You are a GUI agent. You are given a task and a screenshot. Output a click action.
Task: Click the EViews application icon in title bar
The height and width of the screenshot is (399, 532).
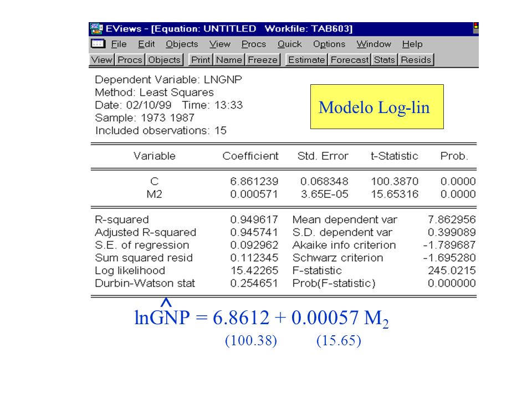pyautogui.click(x=96, y=29)
